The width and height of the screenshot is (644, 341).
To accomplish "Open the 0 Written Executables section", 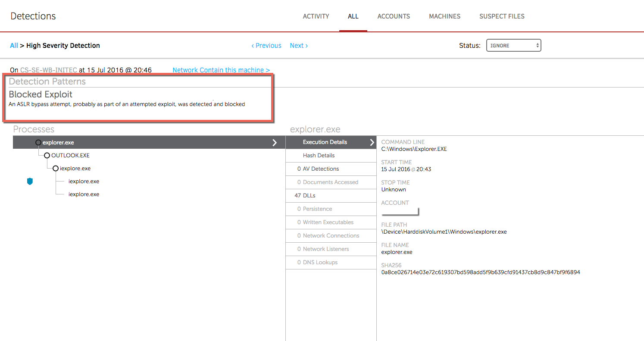I will (331, 222).
